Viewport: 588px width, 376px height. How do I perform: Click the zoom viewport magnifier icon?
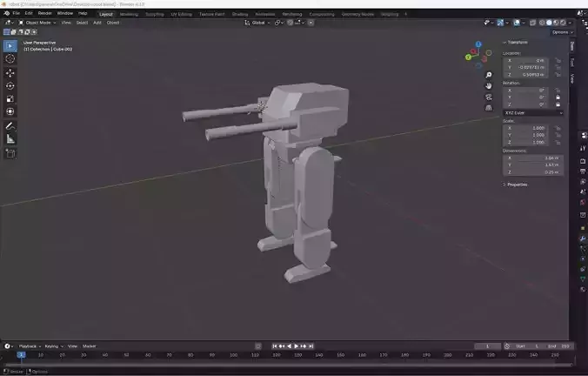pos(489,75)
